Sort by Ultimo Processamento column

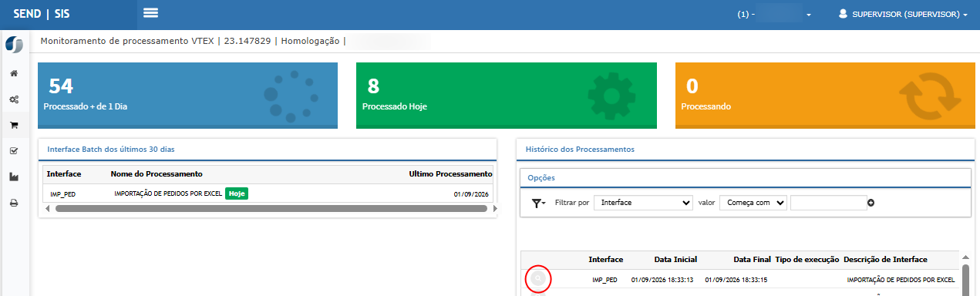pos(450,174)
